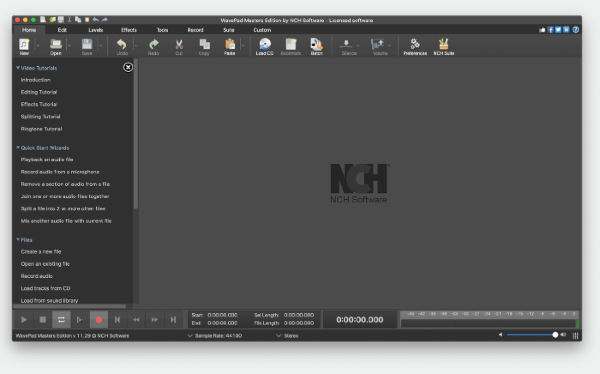Click the Volume toolbar icon

click(x=380, y=47)
